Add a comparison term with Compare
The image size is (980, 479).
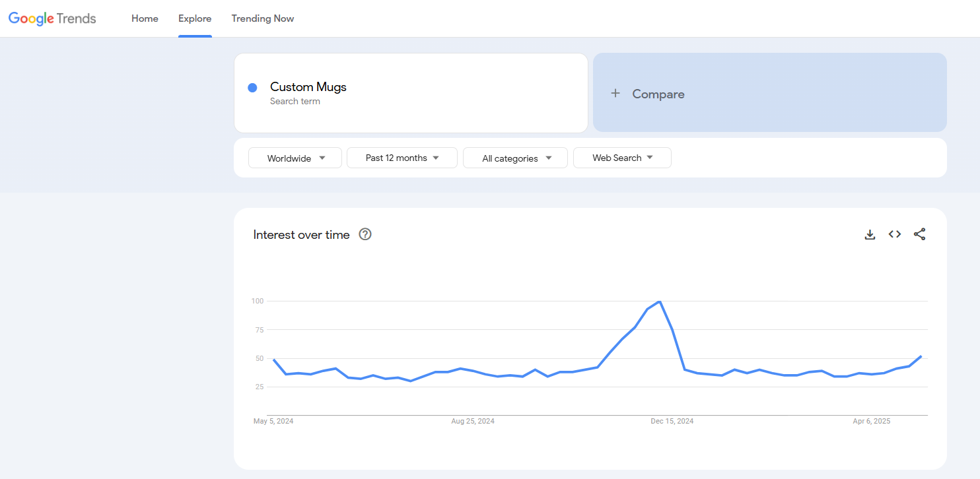(x=770, y=92)
